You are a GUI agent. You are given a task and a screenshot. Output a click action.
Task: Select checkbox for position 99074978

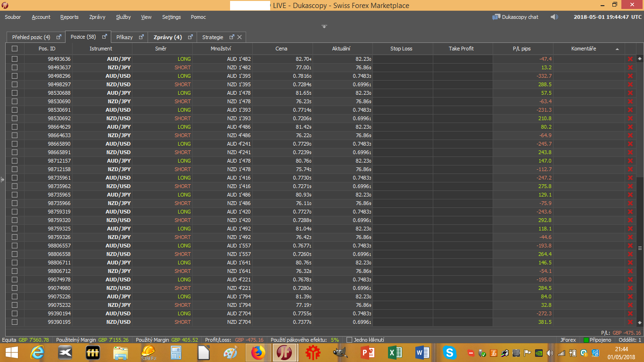(15, 280)
